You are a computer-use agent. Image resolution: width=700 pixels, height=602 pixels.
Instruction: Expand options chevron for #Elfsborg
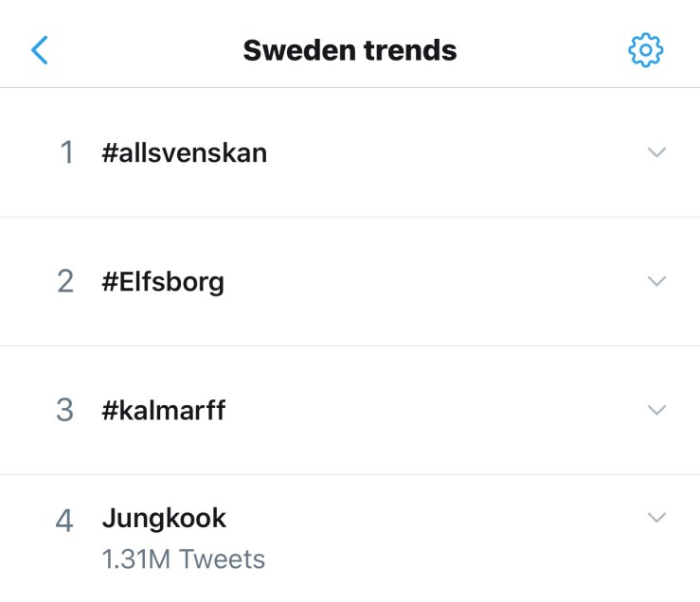[656, 281]
